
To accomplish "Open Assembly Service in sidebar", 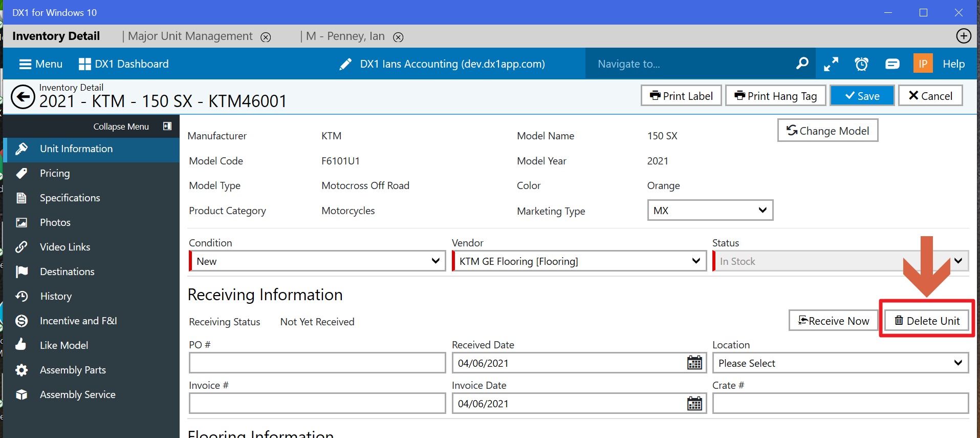I will tap(92, 394).
